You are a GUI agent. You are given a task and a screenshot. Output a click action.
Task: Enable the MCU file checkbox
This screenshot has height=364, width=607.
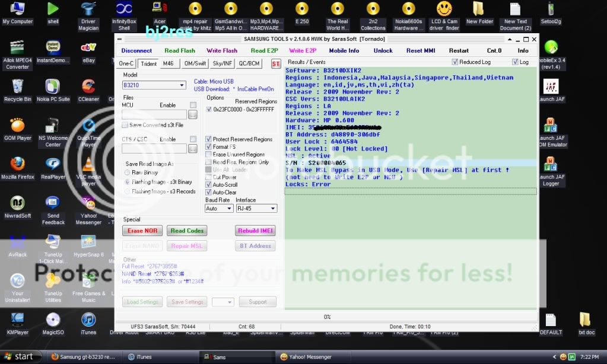[193, 105]
